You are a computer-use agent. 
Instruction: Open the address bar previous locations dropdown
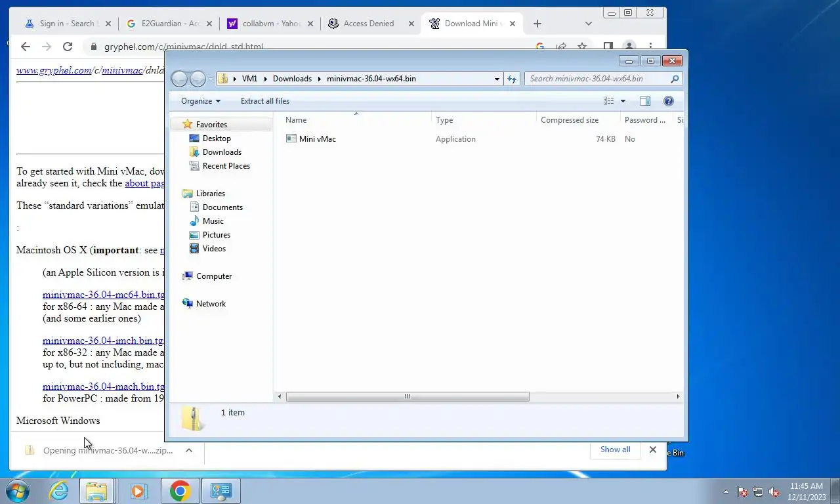pos(497,79)
